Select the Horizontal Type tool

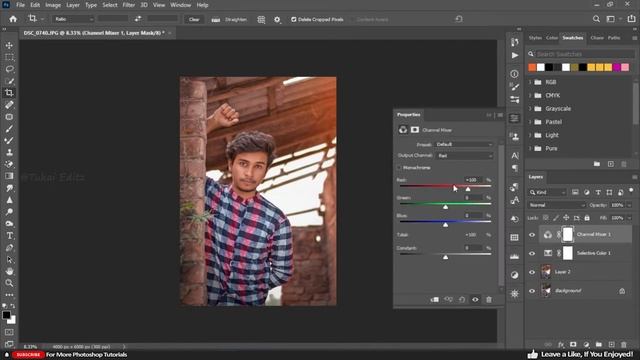(9, 236)
